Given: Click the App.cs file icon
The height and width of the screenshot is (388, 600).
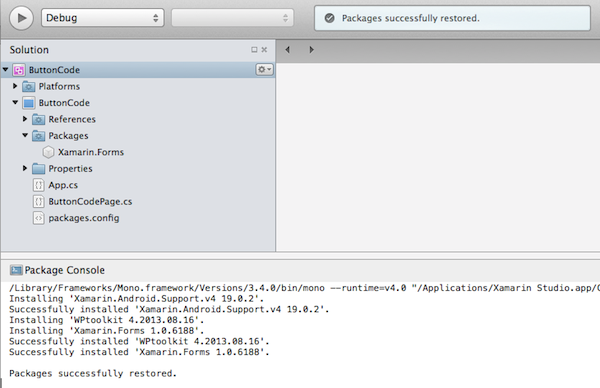Looking at the screenshot, I should point(38,185).
